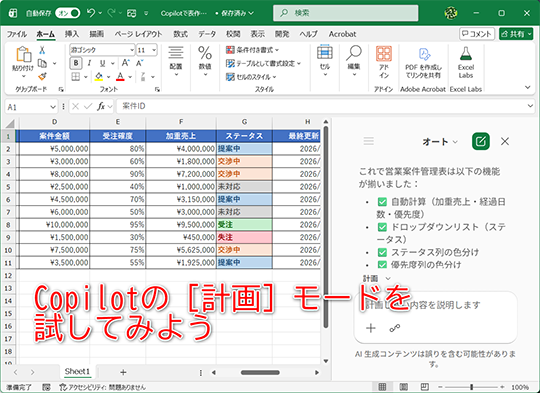Open the 計画 mode dropdown
Viewport: 540px width, 393px height.
click(376, 278)
